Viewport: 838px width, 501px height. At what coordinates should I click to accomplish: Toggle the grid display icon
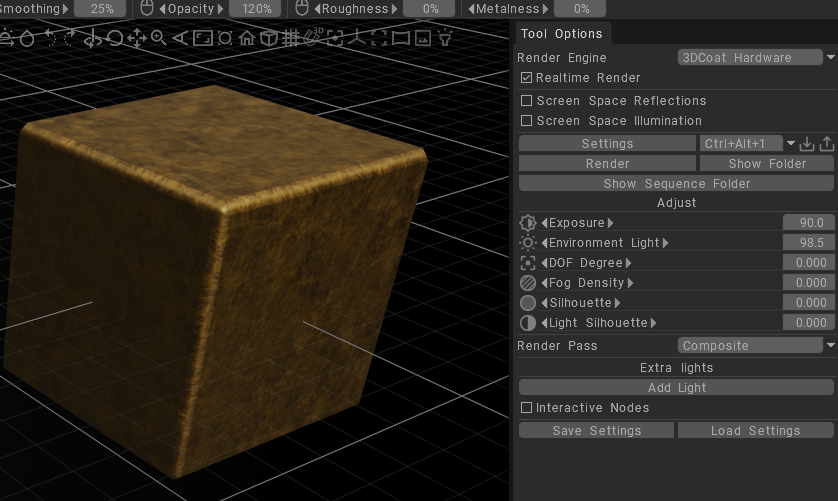pos(290,39)
